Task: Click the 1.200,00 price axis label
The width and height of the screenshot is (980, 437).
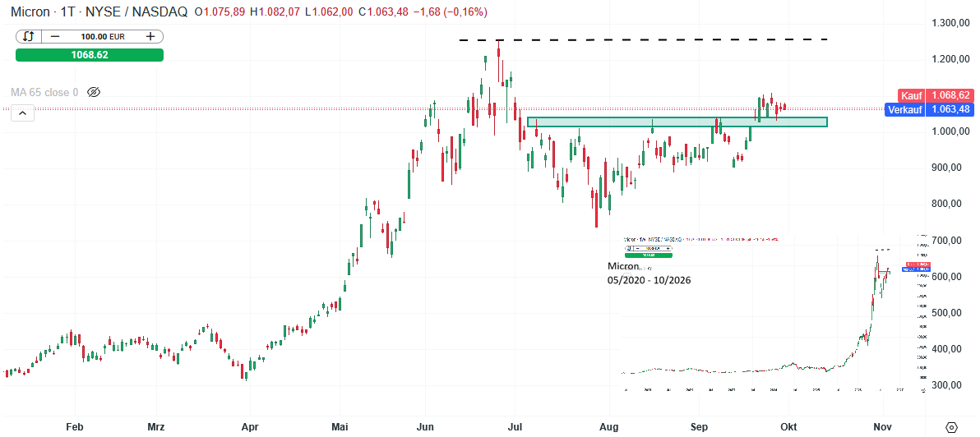Action: point(950,59)
